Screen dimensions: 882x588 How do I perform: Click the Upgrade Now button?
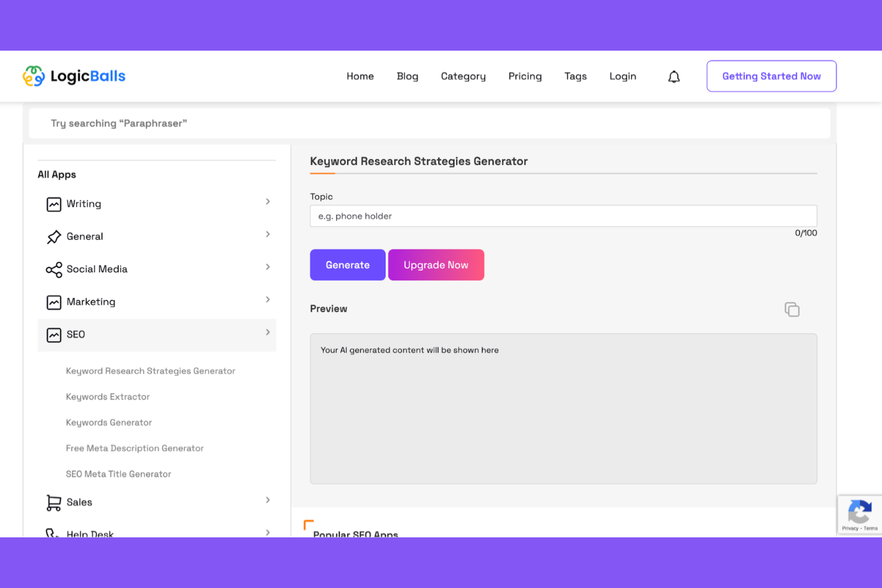coord(436,265)
